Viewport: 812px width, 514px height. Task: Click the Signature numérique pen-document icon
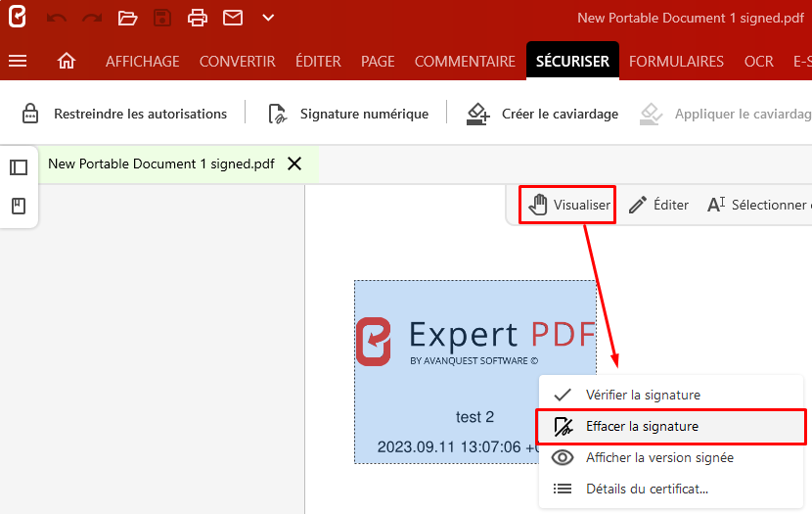[x=277, y=114]
